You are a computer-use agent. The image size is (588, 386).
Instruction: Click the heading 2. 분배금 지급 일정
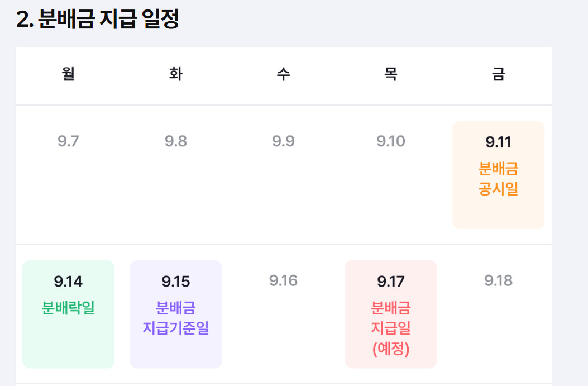coord(98,19)
